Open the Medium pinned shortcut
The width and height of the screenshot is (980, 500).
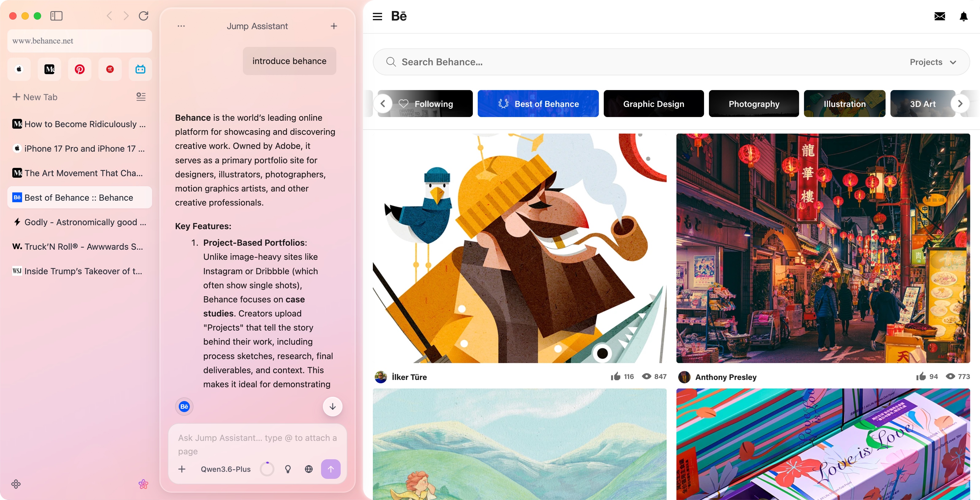click(49, 69)
